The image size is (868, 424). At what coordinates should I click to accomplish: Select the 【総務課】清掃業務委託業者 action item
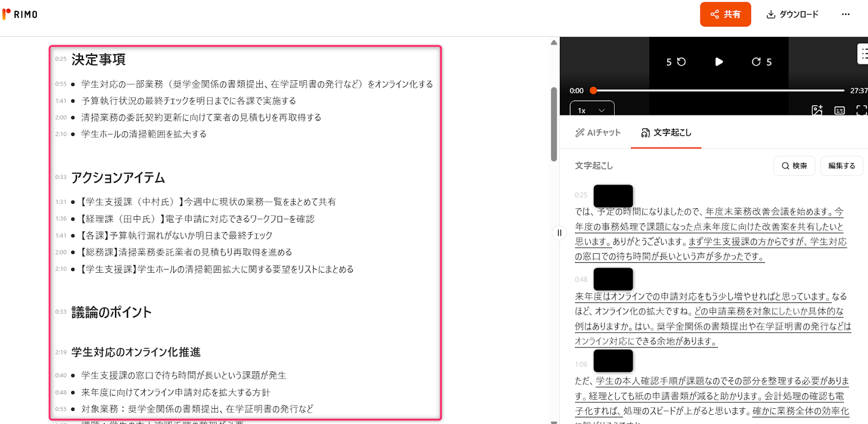tap(186, 252)
